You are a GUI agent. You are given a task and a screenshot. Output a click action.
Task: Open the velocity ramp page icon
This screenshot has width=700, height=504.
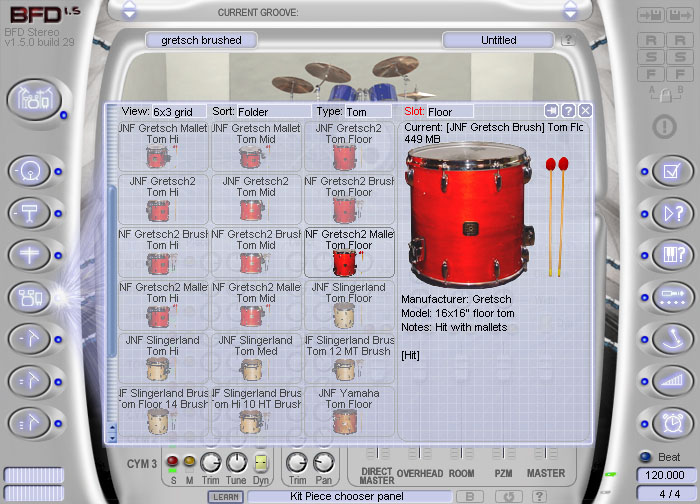point(672,381)
